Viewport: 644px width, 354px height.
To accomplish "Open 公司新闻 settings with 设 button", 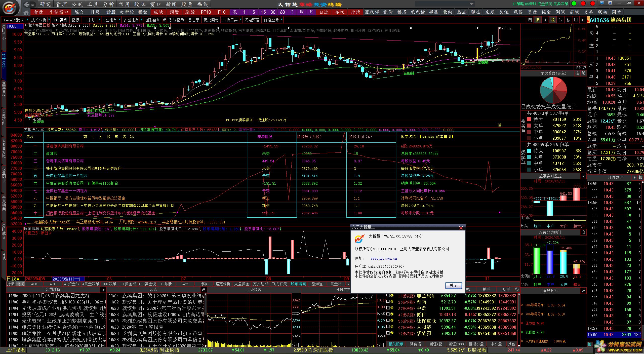I will (x=103, y=290).
